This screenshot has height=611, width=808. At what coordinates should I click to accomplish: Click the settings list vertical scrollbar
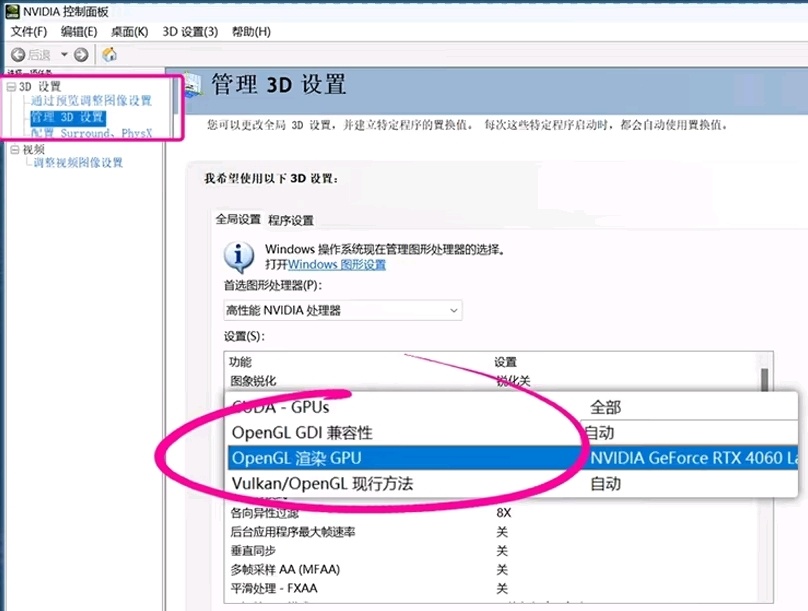pyautogui.click(x=765, y=381)
